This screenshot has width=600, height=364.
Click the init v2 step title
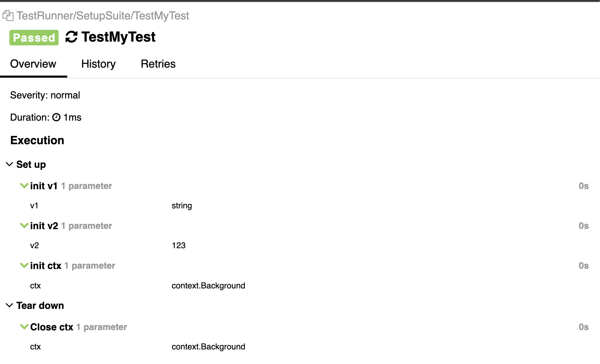[x=44, y=226]
